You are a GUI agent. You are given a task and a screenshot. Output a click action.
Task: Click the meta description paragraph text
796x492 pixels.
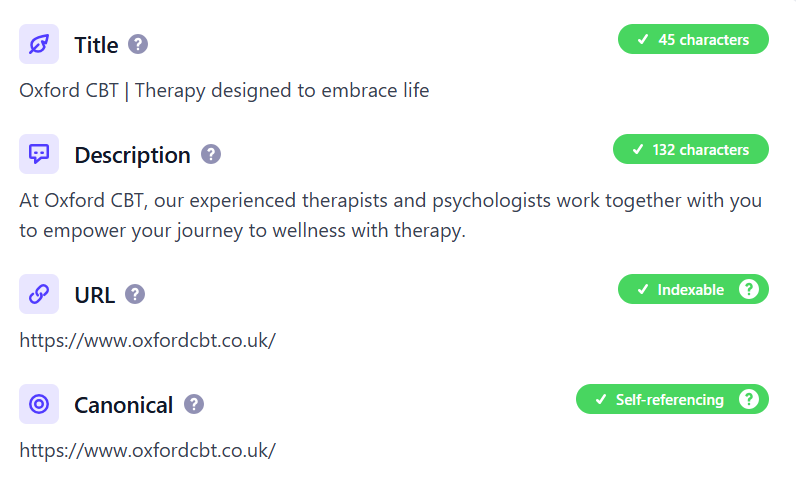[x=390, y=216]
